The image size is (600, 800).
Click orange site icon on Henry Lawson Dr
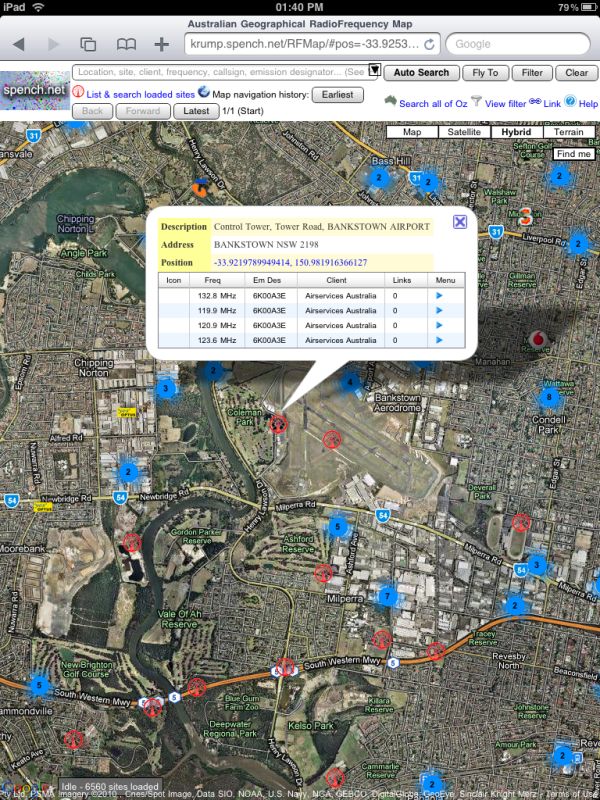(199, 188)
